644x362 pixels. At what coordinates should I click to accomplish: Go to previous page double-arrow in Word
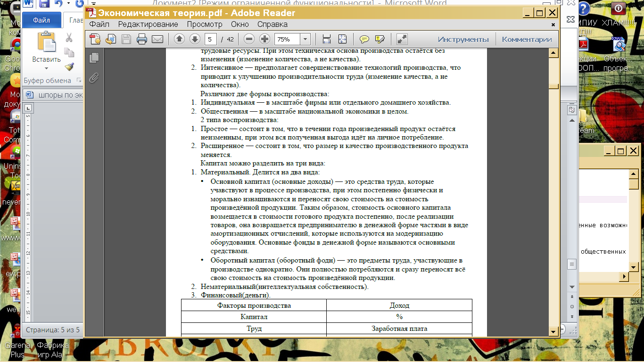(572, 296)
